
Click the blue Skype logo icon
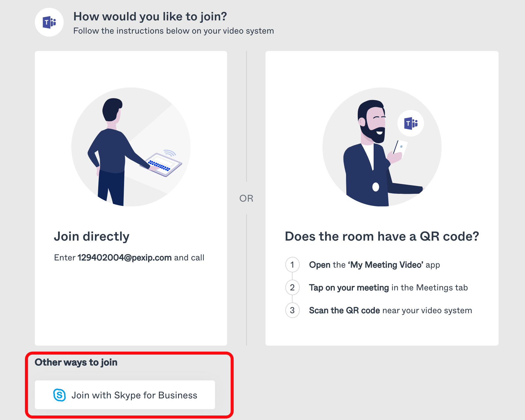pyautogui.click(x=59, y=395)
